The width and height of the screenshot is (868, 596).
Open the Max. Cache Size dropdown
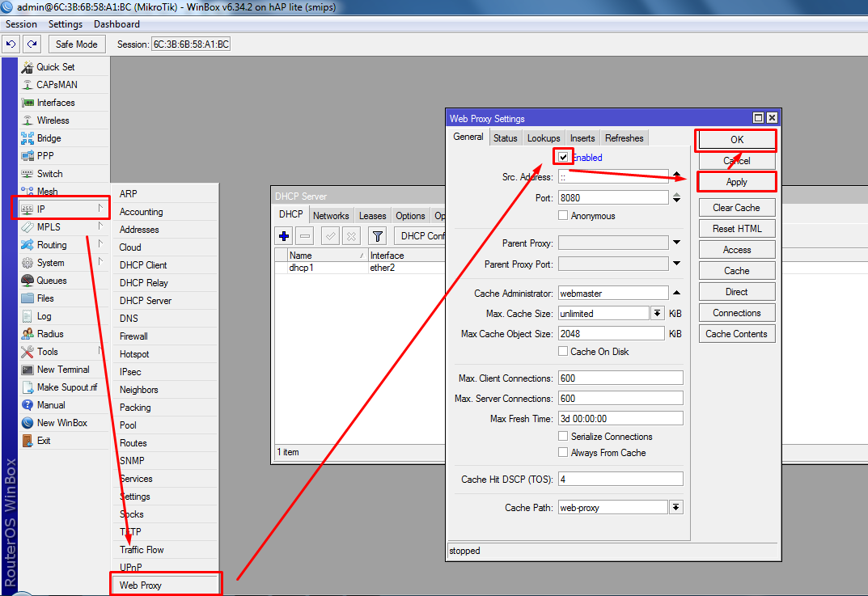click(x=657, y=313)
